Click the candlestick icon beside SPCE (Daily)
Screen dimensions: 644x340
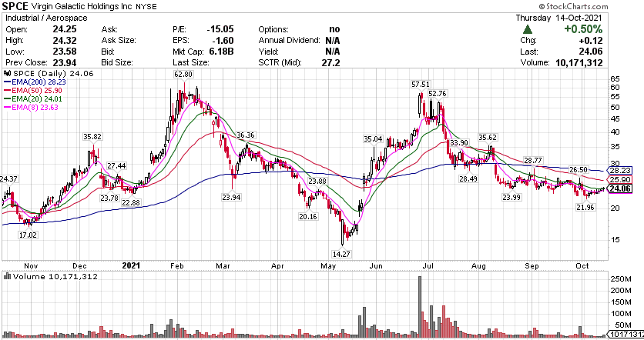coord(8,73)
